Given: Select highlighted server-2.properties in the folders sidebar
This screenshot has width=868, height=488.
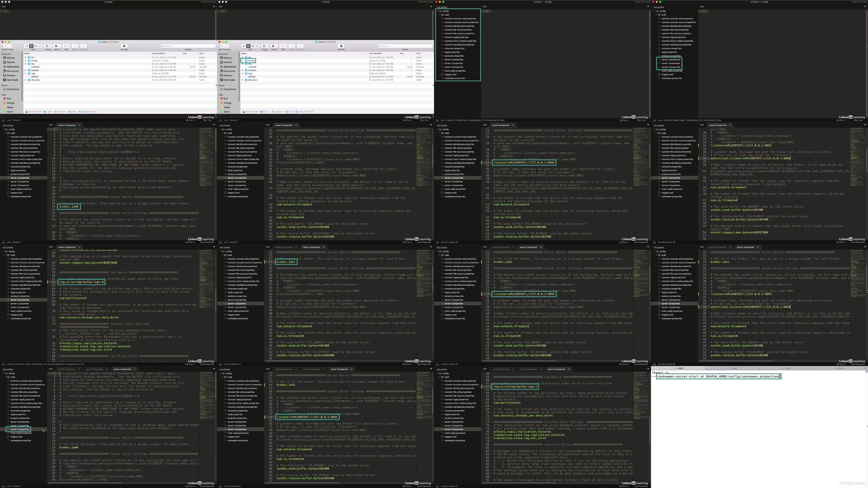Looking at the screenshot, I should click(x=20, y=429).
